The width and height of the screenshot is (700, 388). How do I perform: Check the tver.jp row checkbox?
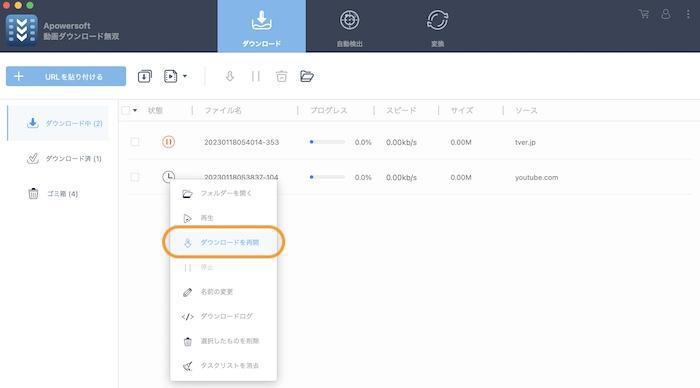(x=134, y=142)
